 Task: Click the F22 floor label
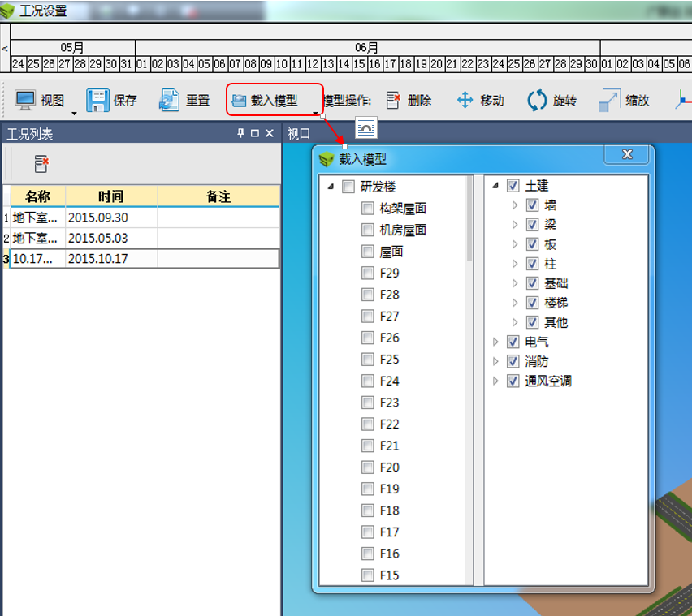[x=389, y=424]
